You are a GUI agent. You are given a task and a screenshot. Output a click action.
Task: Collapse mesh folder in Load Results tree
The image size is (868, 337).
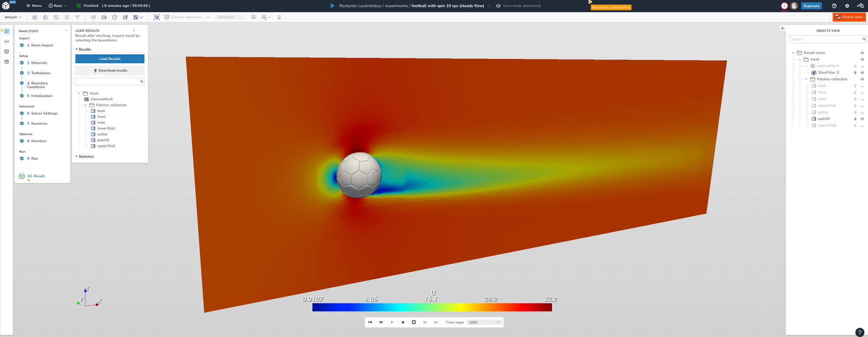[x=79, y=93]
